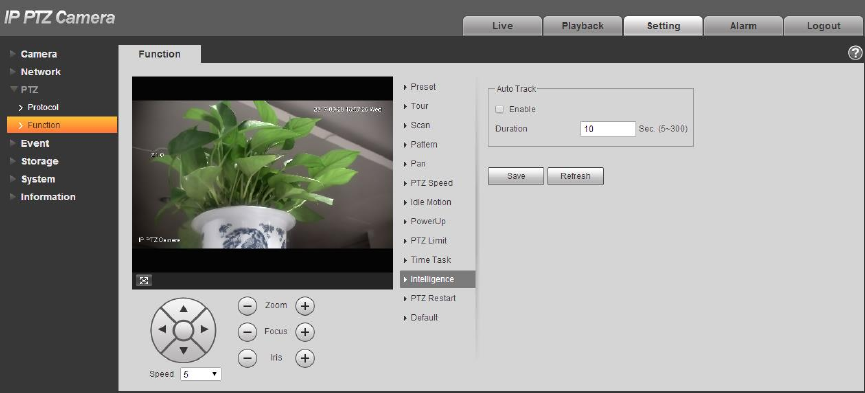
Task: Click the Iris plus button
Action: click(x=305, y=358)
